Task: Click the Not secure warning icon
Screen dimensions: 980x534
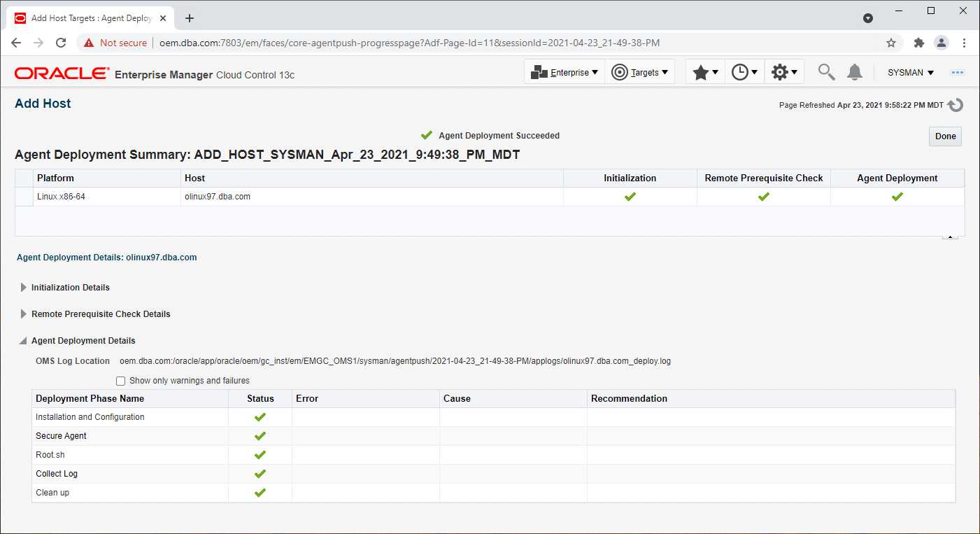Action: [x=89, y=43]
